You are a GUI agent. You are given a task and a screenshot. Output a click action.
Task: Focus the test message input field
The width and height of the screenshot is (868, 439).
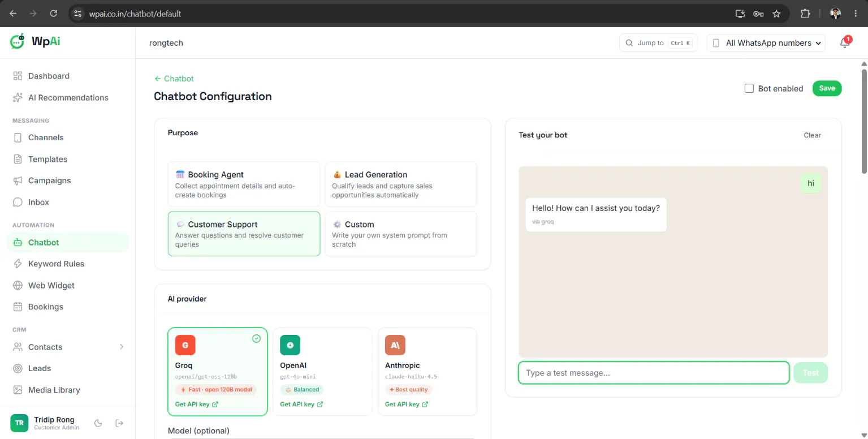click(654, 373)
